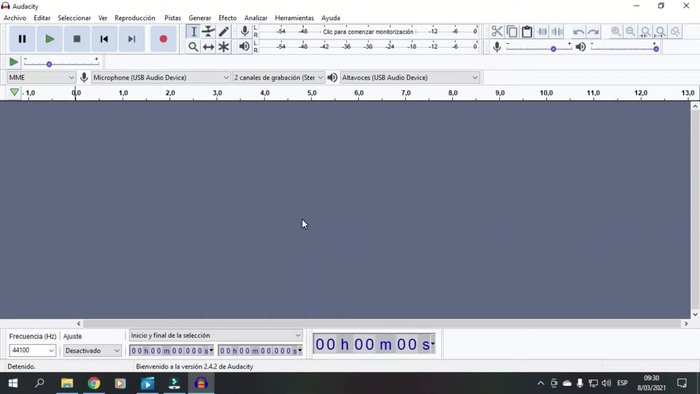
Task: Click Fit selection to width icon
Action: click(x=645, y=32)
